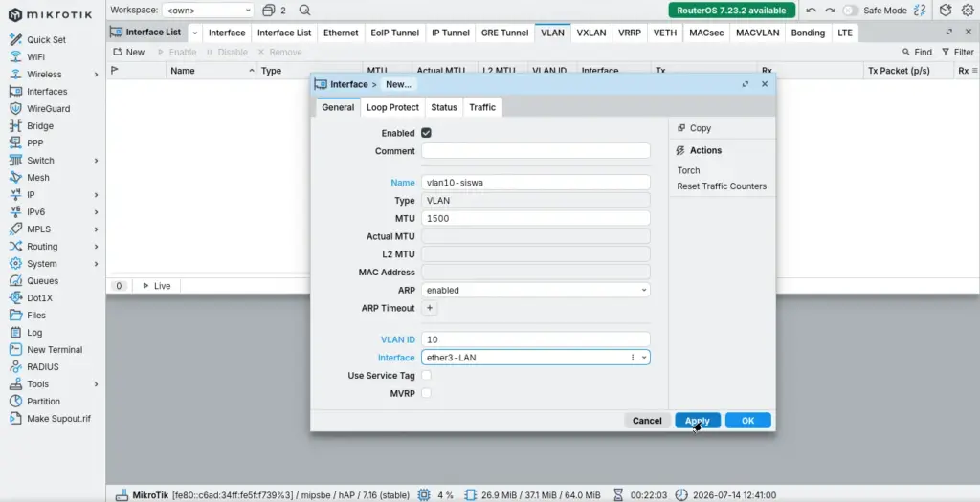Switch to the Status tab
This screenshot has height=502, width=980.
tap(444, 107)
